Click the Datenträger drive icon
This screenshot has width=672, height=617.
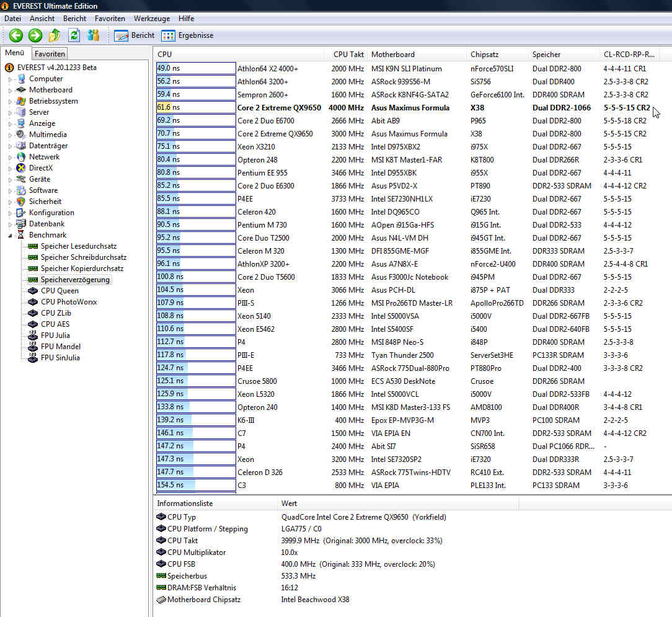point(21,146)
